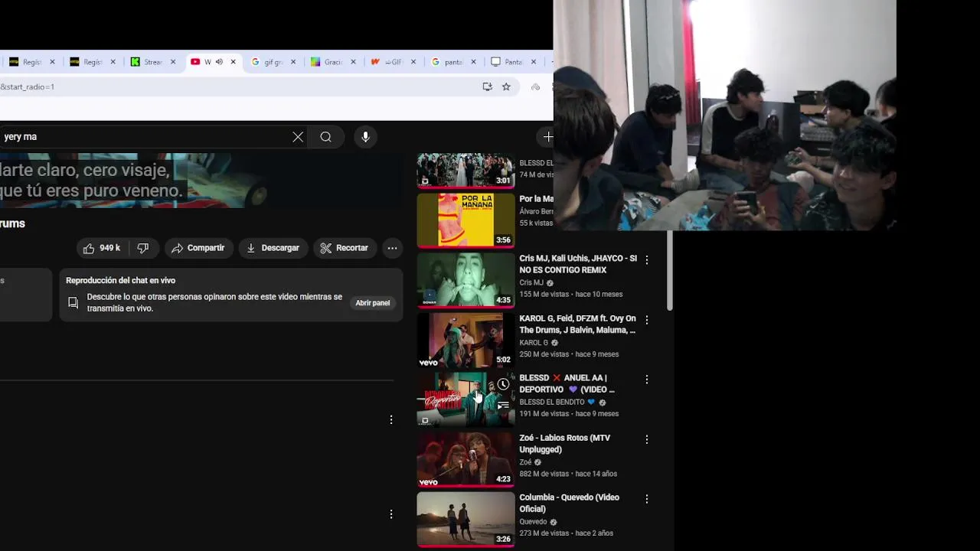Screen dimensions: 980x551
Task: Click the BLESSD EL BENDITO channel name
Action: (551, 402)
